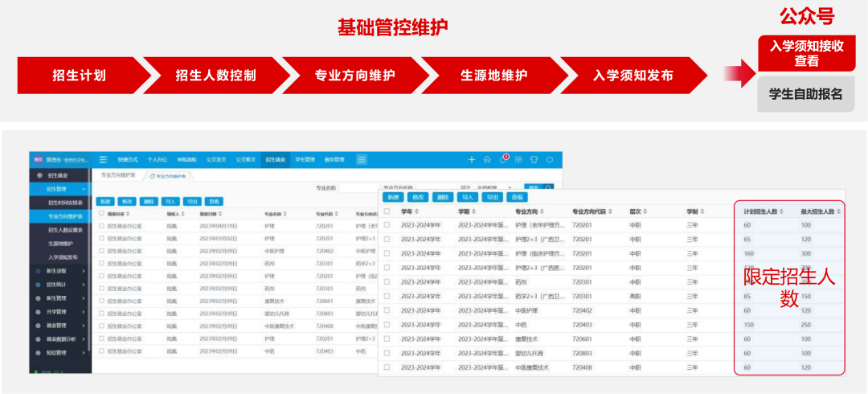Check the left table row with code 720402
The width and height of the screenshot is (868, 394).
[x=101, y=251]
